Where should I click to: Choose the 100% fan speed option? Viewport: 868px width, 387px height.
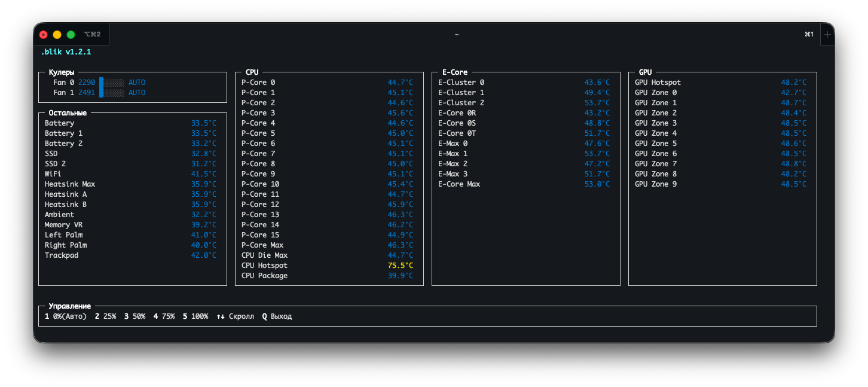coord(195,316)
